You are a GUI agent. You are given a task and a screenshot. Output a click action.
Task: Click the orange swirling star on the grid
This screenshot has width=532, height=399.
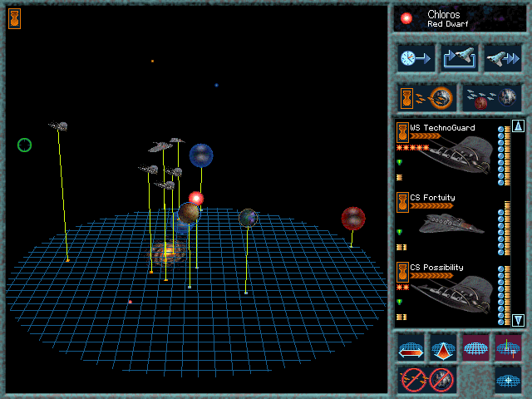coord(168,254)
